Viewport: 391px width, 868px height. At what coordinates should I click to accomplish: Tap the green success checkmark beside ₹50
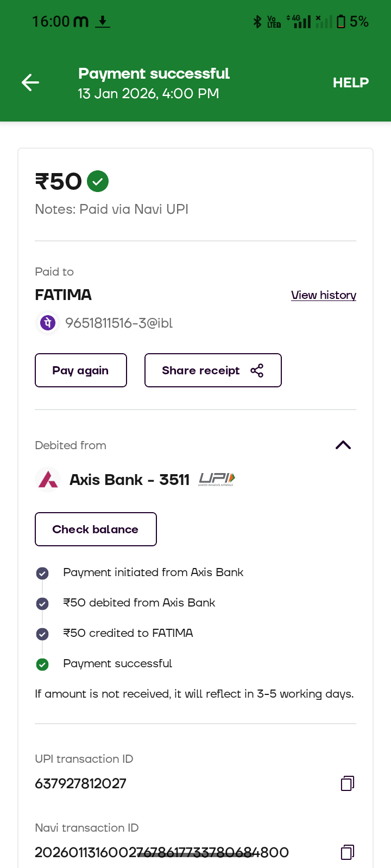(x=98, y=181)
